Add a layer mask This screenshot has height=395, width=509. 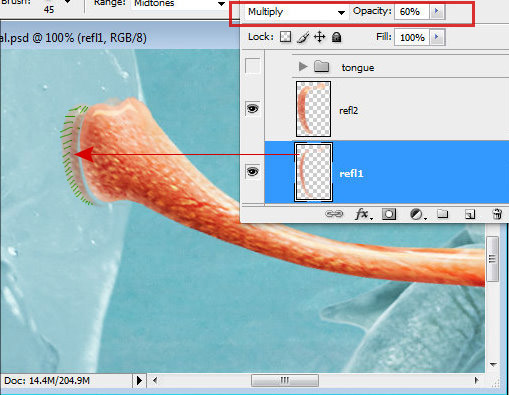point(389,214)
